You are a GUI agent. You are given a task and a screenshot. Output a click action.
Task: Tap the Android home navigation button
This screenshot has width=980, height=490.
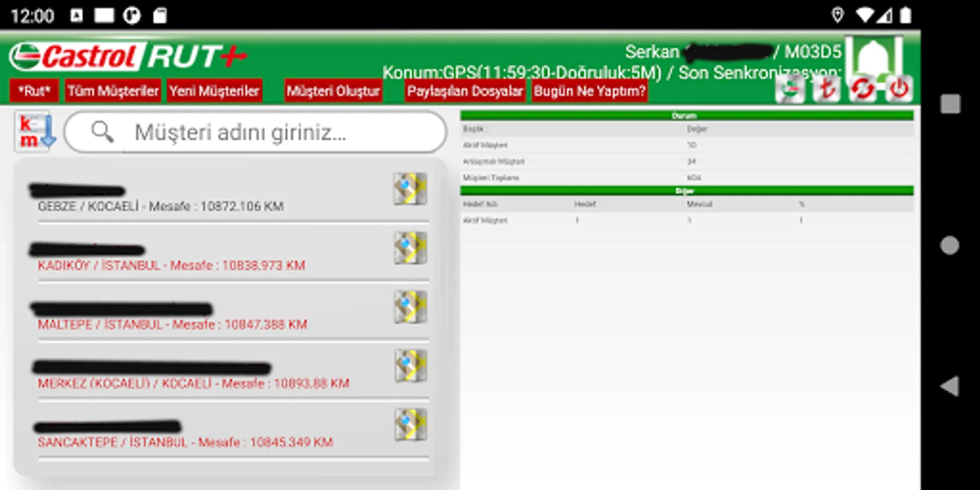[x=950, y=245]
